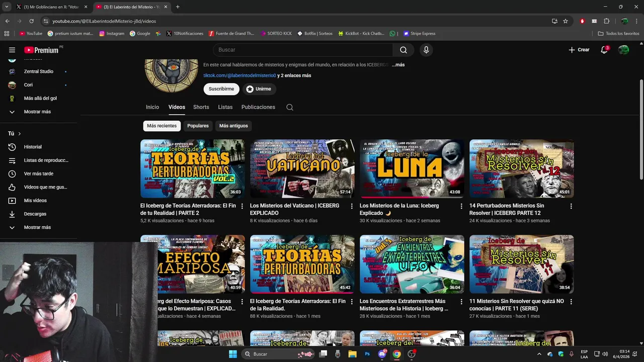The height and width of the screenshot is (362, 644).
Task: Open Chrome apps grid in bookmarks bar
Action: tap(7, 34)
